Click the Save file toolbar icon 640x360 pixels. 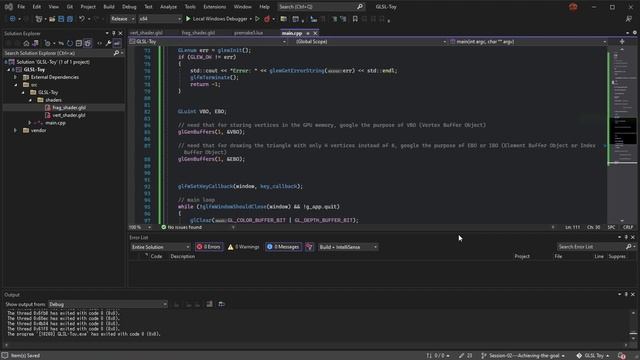click(x=61, y=19)
